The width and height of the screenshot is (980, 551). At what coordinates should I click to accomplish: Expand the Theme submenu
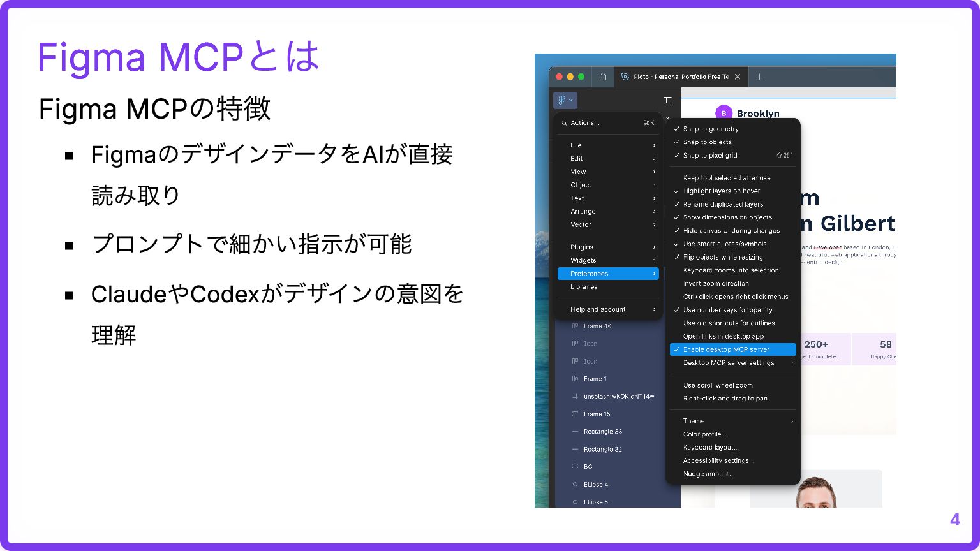[x=733, y=421]
